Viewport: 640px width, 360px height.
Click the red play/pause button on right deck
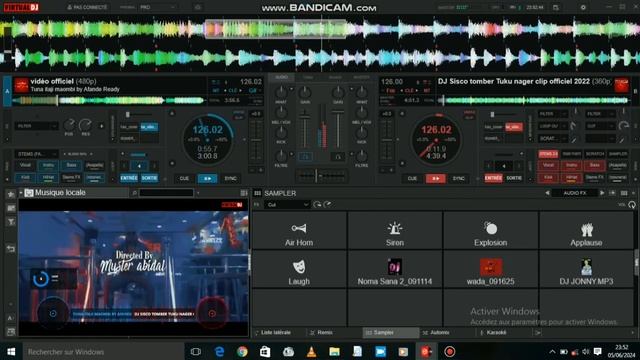[436, 178]
